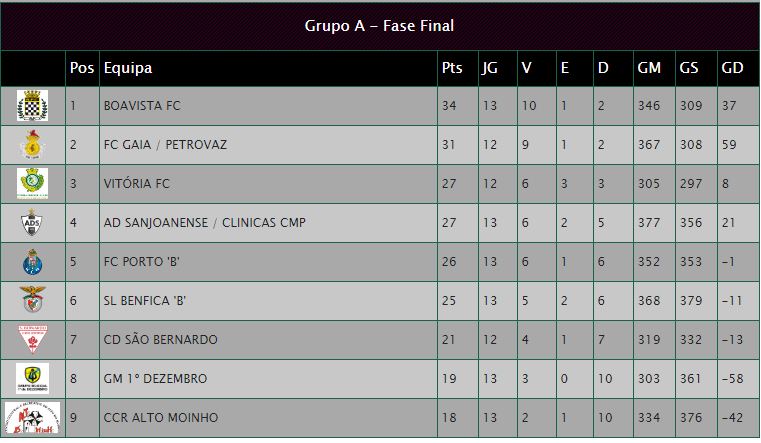The height and width of the screenshot is (443, 761).
Task: Select the SL BENFICA 'B' team name
Action: pyautogui.click(x=148, y=301)
